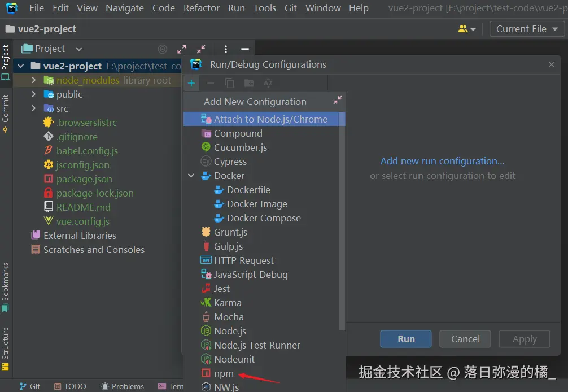
Task: Select the npm configuration type
Action: coord(225,373)
